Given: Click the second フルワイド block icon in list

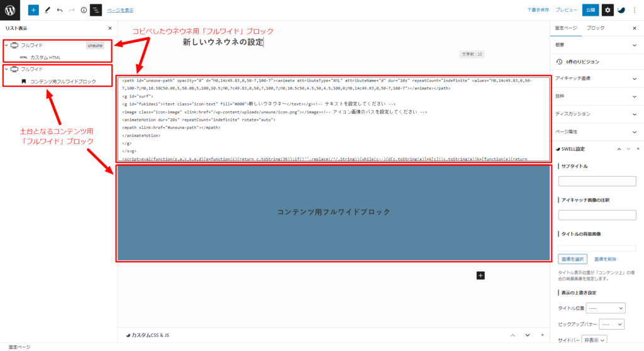Looking at the screenshot, I should pyautogui.click(x=14, y=69).
